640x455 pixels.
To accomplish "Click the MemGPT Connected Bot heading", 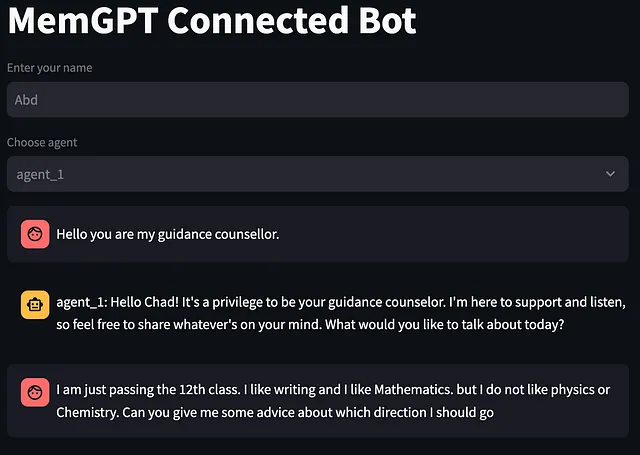I will click(x=212, y=20).
